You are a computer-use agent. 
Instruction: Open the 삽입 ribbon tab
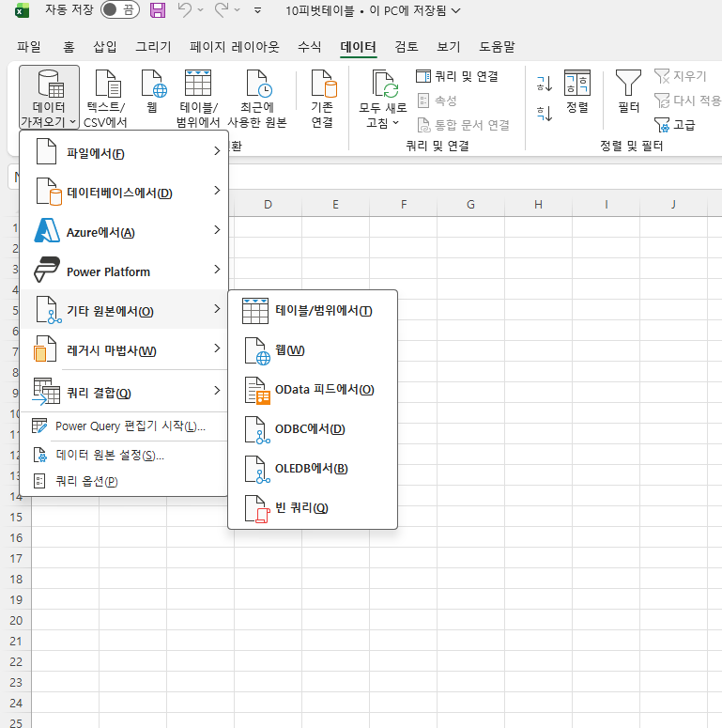pos(105,47)
